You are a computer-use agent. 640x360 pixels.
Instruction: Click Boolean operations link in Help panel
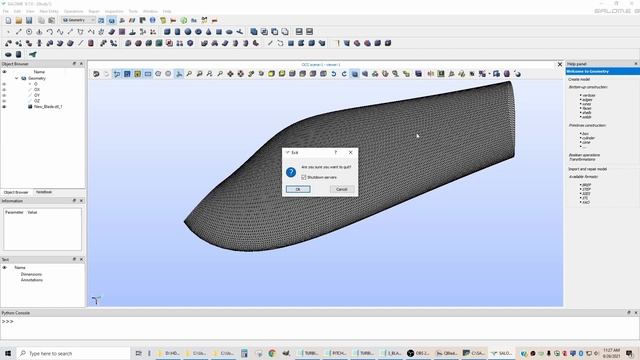[584, 155]
